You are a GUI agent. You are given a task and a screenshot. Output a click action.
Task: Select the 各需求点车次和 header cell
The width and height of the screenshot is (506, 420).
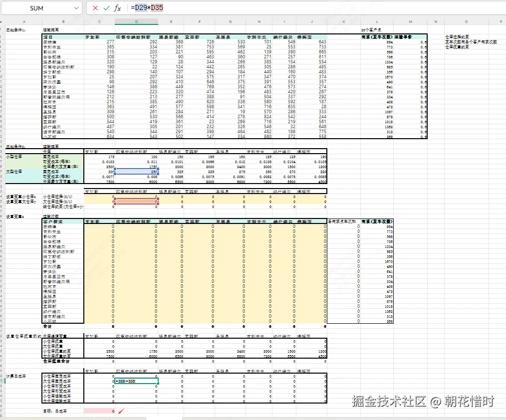pyautogui.click(x=344, y=221)
